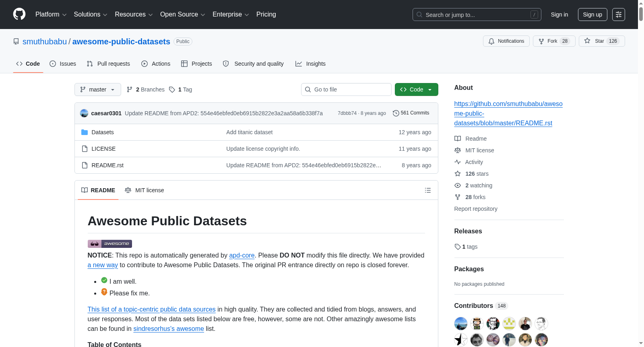Click the Sign up button
The width and height of the screenshot is (644, 347).
(x=592, y=15)
